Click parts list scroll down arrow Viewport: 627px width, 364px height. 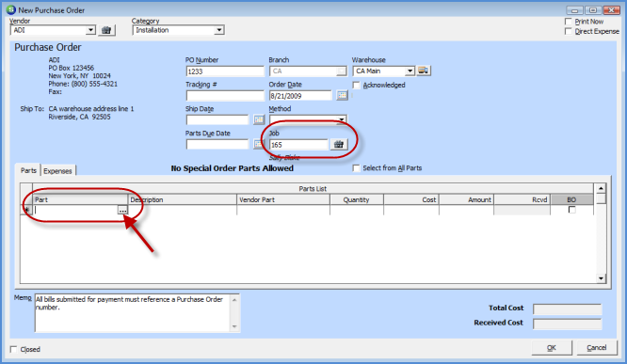[601, 278]
